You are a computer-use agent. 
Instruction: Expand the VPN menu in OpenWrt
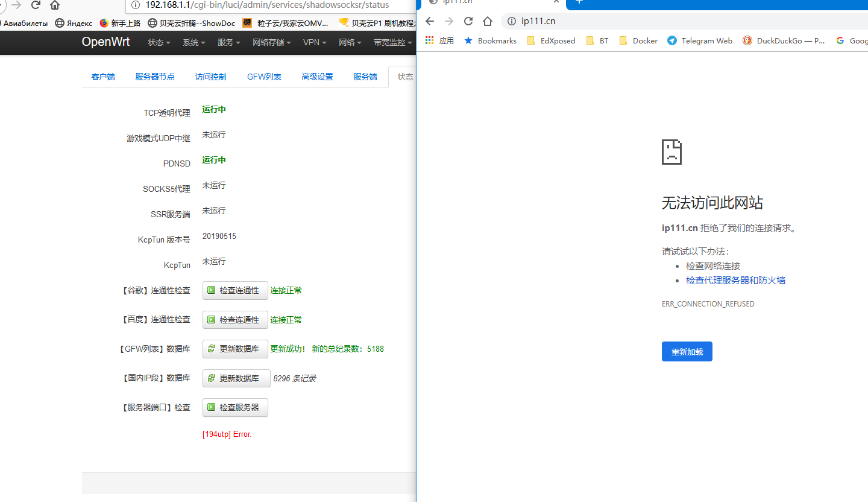[315, 42]
